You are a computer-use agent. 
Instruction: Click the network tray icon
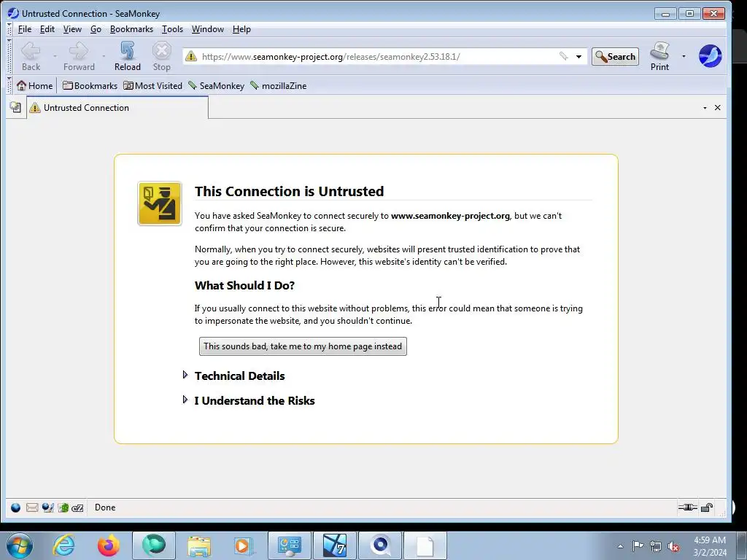coord(656,546)
